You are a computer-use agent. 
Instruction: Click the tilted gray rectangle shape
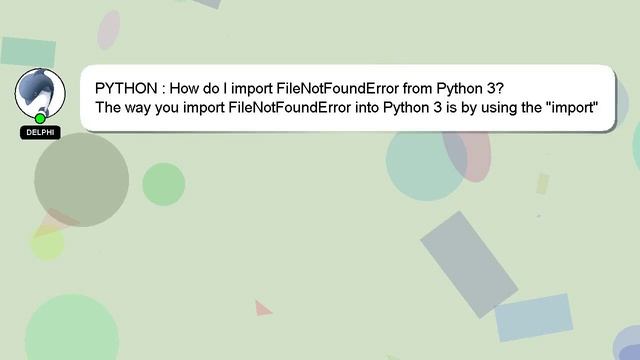469,264
